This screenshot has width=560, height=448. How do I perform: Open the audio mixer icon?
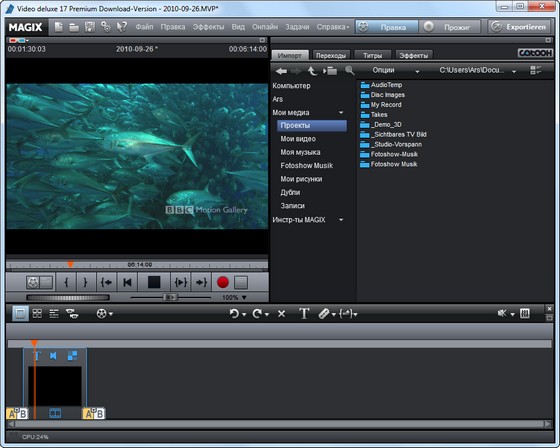(525, 314)
